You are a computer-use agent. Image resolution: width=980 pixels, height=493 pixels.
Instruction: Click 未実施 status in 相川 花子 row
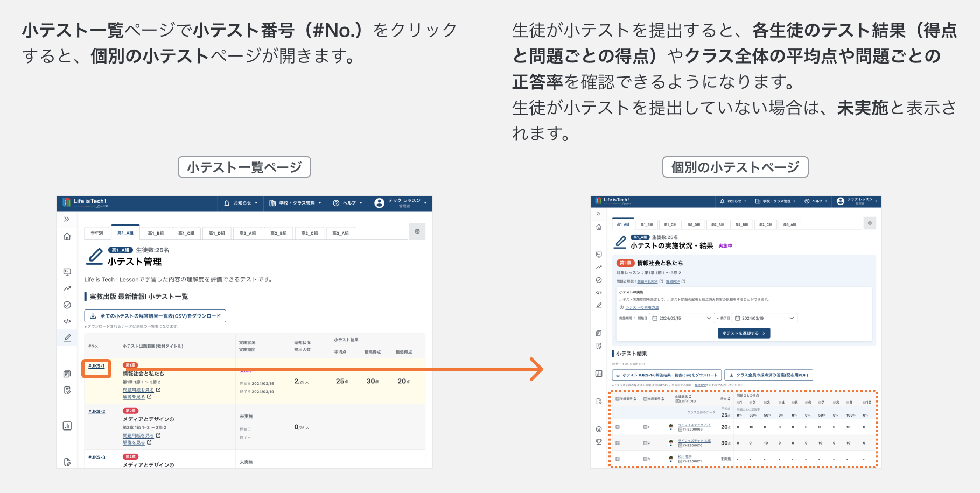(x=726, y=459)
